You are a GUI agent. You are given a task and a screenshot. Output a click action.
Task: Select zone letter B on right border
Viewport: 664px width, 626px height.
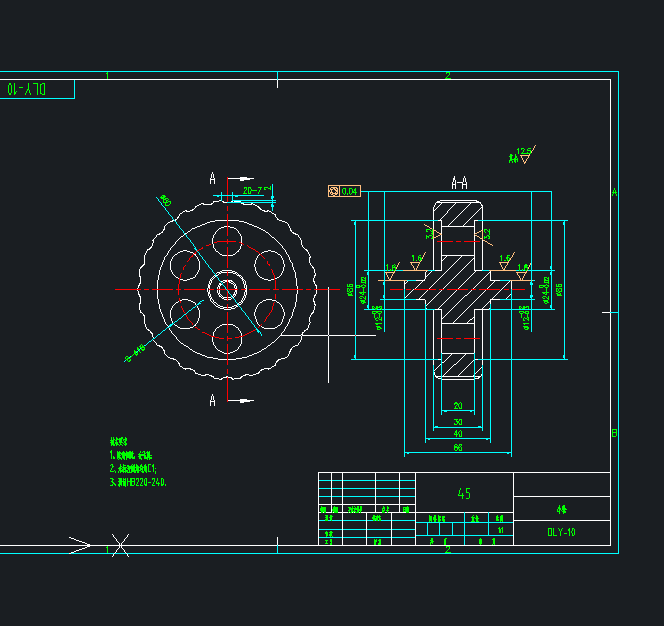click(614, 433)
